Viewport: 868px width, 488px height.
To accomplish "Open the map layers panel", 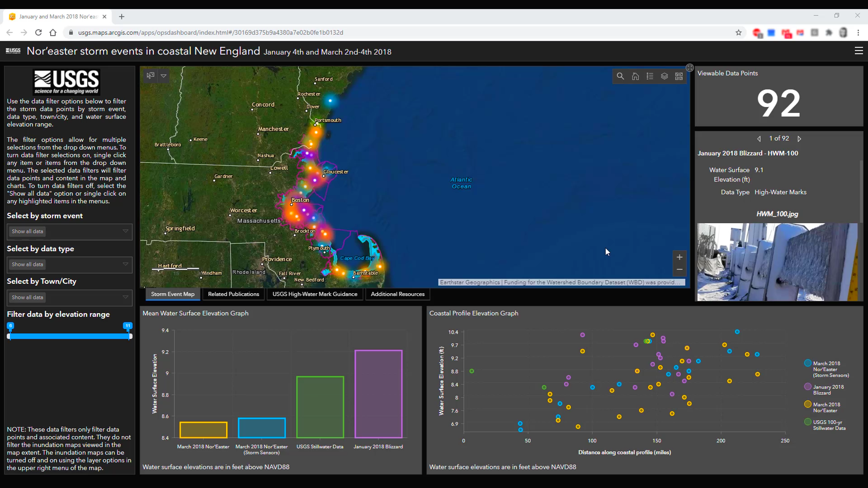I will click(664, 76).
